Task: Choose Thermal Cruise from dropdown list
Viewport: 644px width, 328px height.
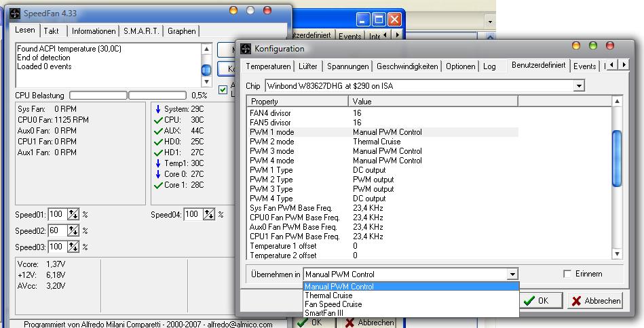Action: (411, 295)
